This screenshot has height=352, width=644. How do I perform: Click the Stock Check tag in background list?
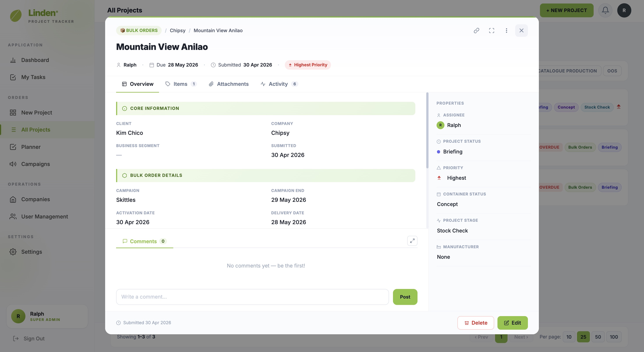(597, 107)
